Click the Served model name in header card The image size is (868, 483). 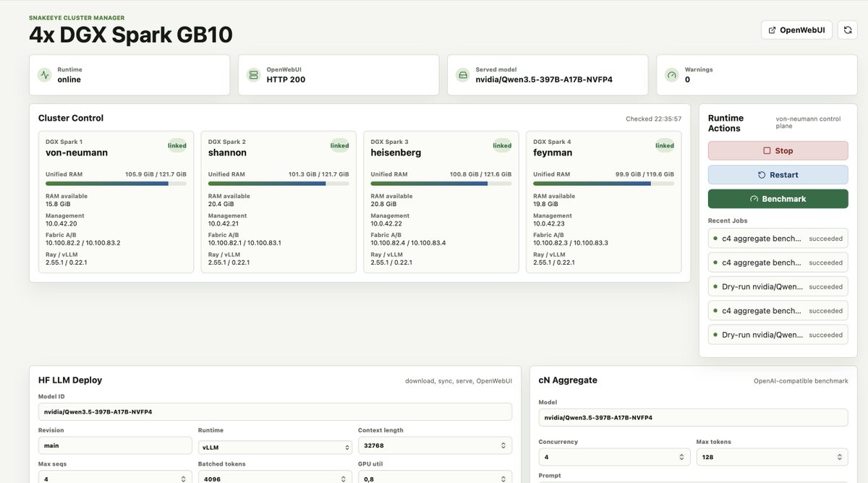coord(544,80)
